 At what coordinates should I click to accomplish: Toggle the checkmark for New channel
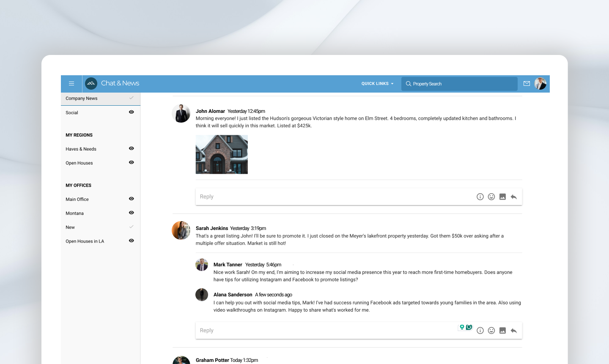click(132, 227)
